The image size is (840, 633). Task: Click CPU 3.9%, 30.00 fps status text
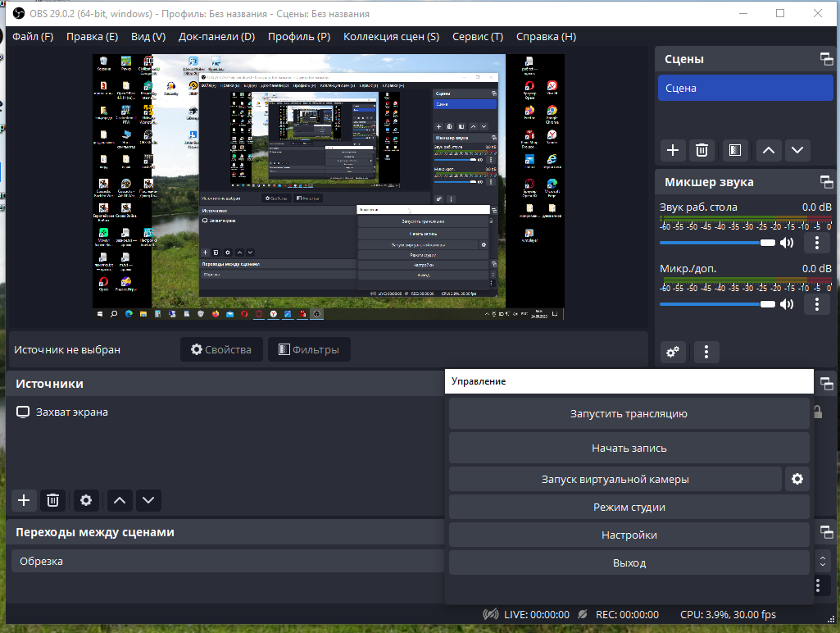coord(728,614)
